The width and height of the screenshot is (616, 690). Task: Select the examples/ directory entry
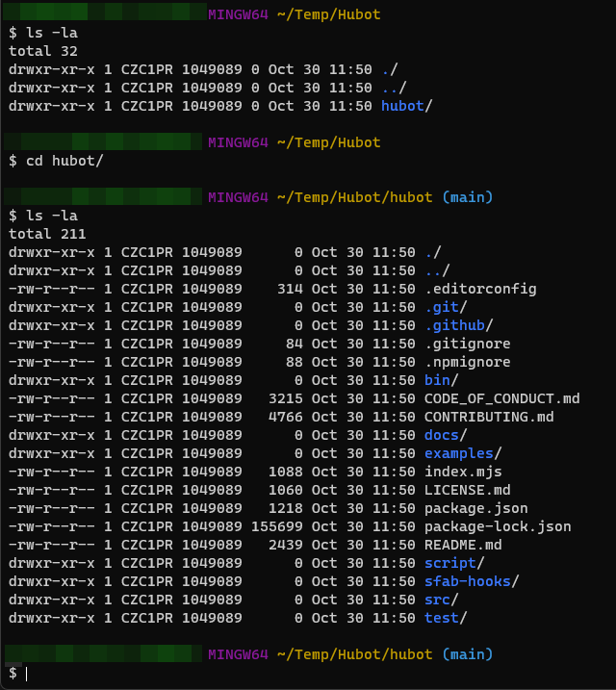tap(463, 453)
